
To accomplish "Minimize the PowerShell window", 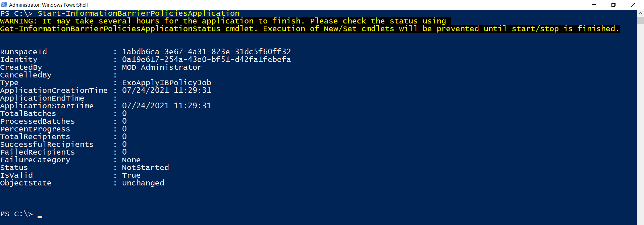I will (x=594, y=5).
